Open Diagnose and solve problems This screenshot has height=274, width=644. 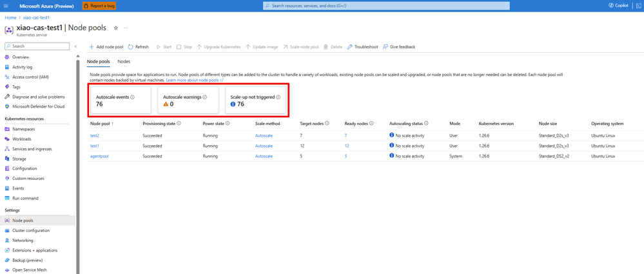pyautogui.click(x=38, y=97)
